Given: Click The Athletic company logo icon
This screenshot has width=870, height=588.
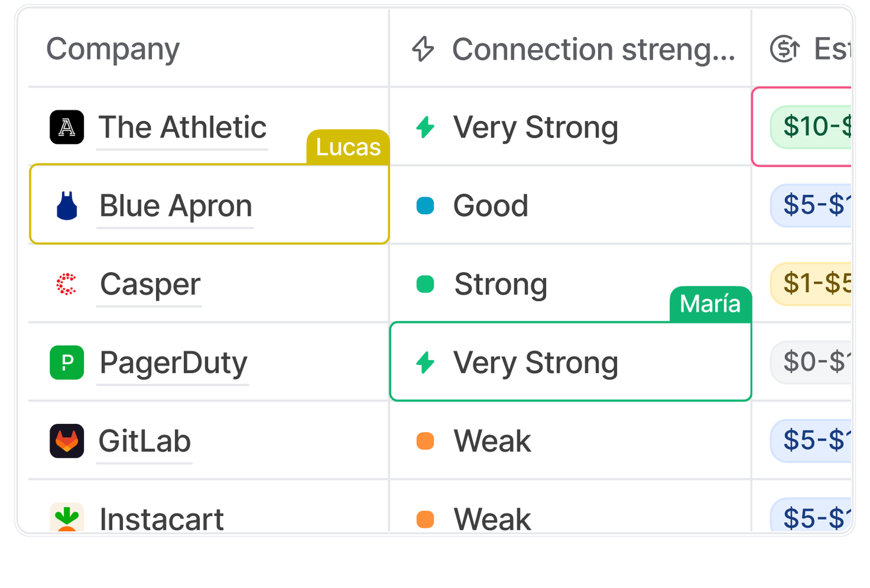Looking at the screenshot, I should click(x=67, y=127).
